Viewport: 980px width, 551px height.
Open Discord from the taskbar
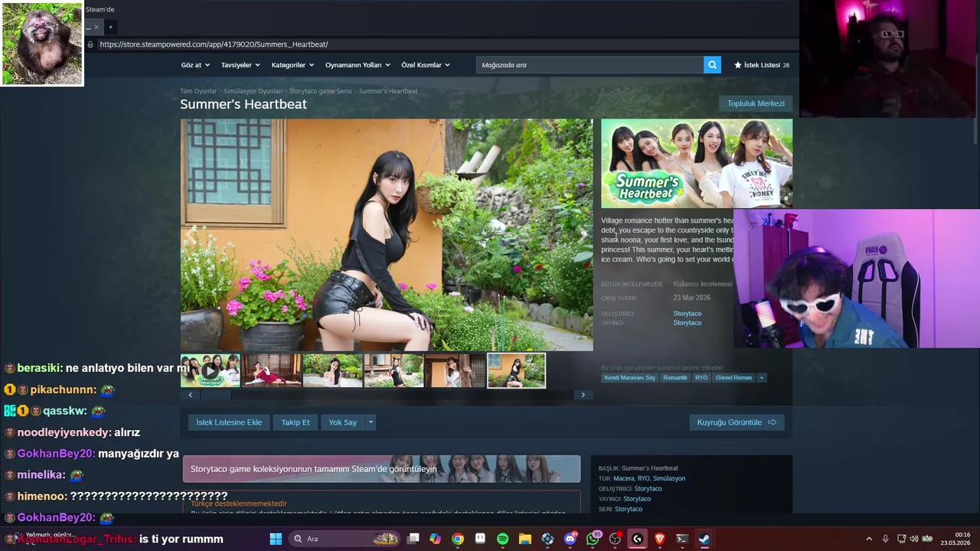[570, 539]
